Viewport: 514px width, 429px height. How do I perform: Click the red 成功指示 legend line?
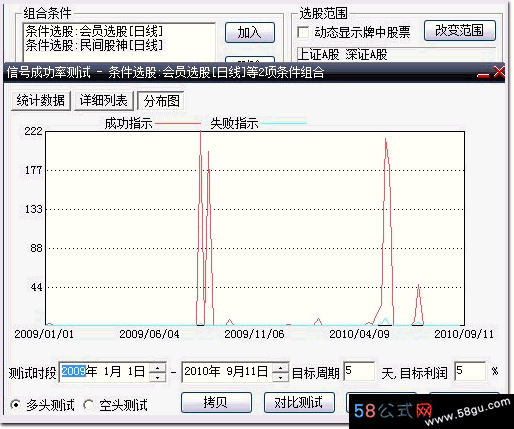(x=178, y=124)
